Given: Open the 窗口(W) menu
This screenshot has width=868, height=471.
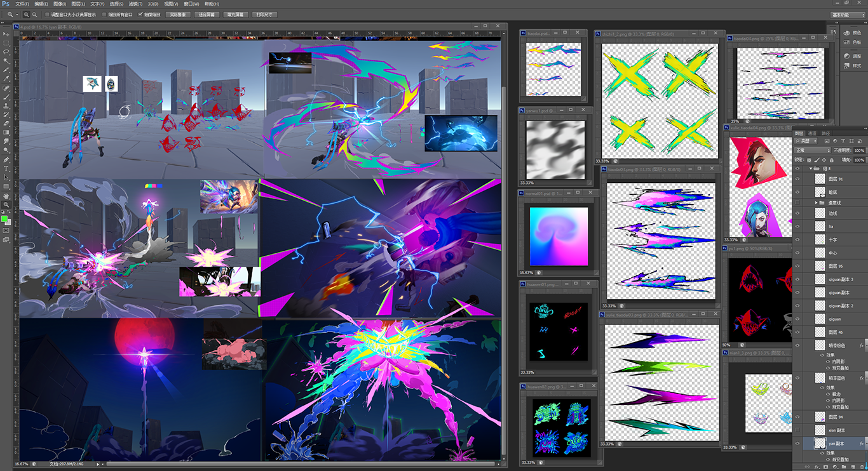Looking at the screenshot, I should click(x=191, y=4).
